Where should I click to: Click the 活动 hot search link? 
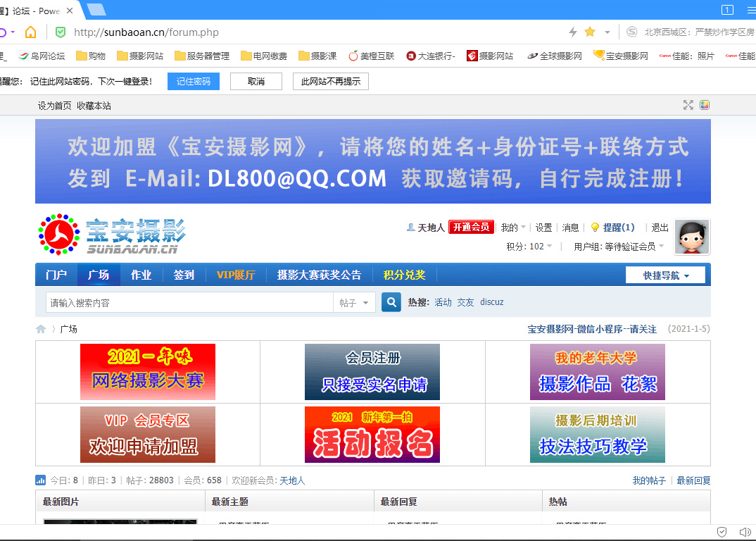coord(443,302)
